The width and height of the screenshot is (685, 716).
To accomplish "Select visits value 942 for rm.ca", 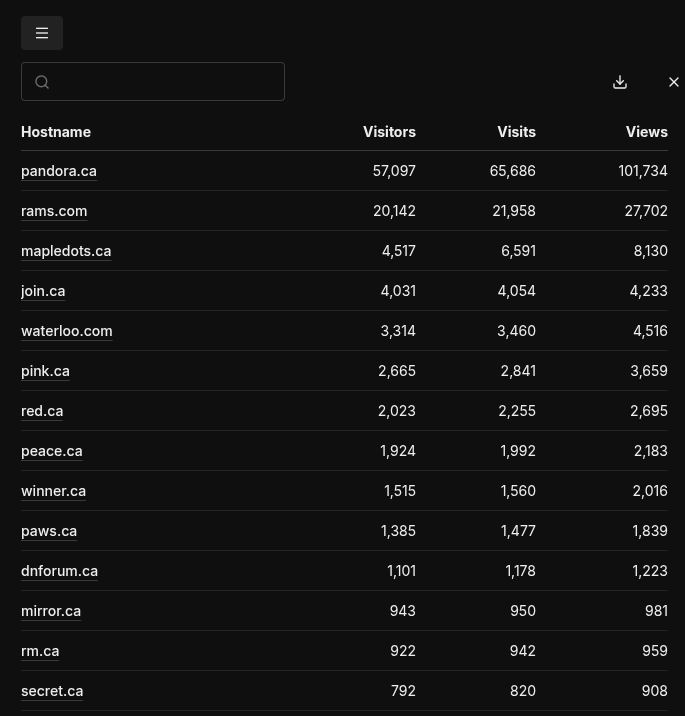I will (523, 651).
